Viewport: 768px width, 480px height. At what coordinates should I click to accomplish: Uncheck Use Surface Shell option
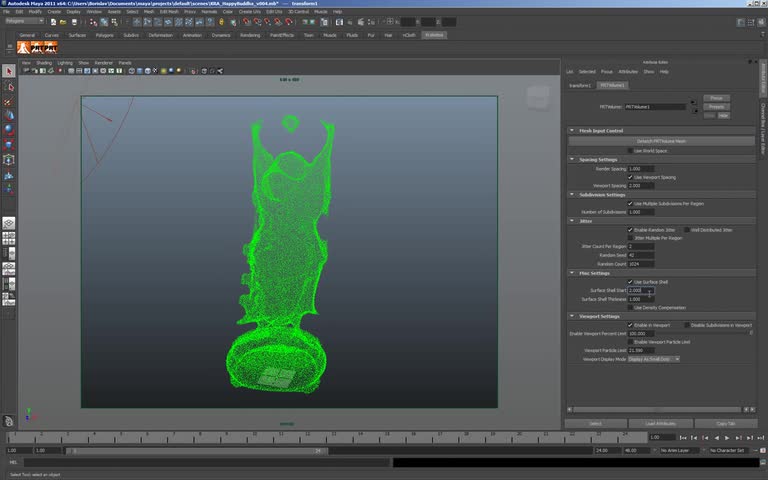point(630,282)
